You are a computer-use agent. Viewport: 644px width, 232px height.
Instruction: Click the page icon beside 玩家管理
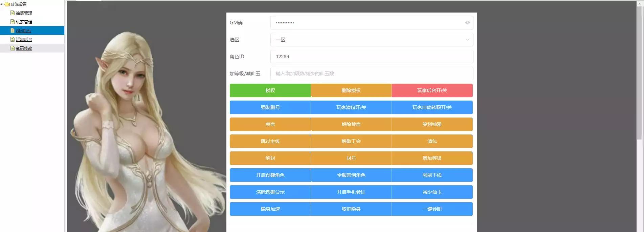(x=13, y=22)
